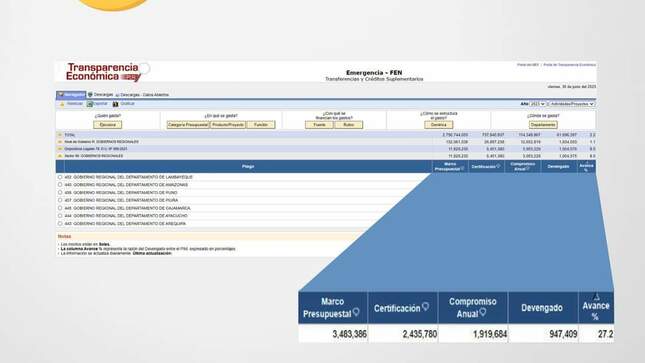
Task: Click the Categoría Presupuestal button
Action: (188, 125)
